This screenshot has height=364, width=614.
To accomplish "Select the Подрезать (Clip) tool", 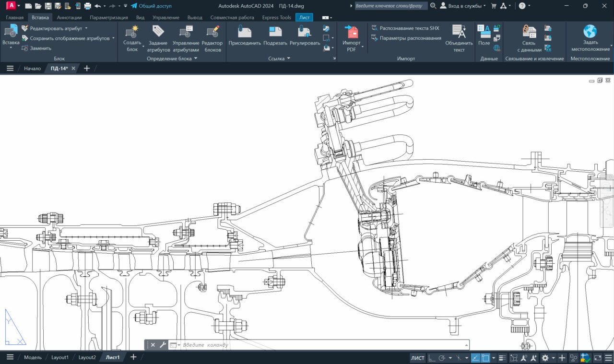I will pyautogui.click(x=275, y=32).
